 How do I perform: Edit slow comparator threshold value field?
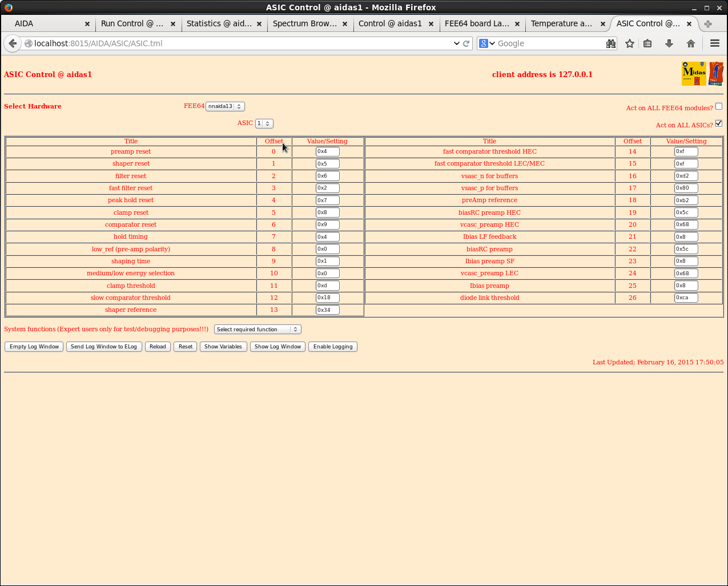[x=327, y=298]
